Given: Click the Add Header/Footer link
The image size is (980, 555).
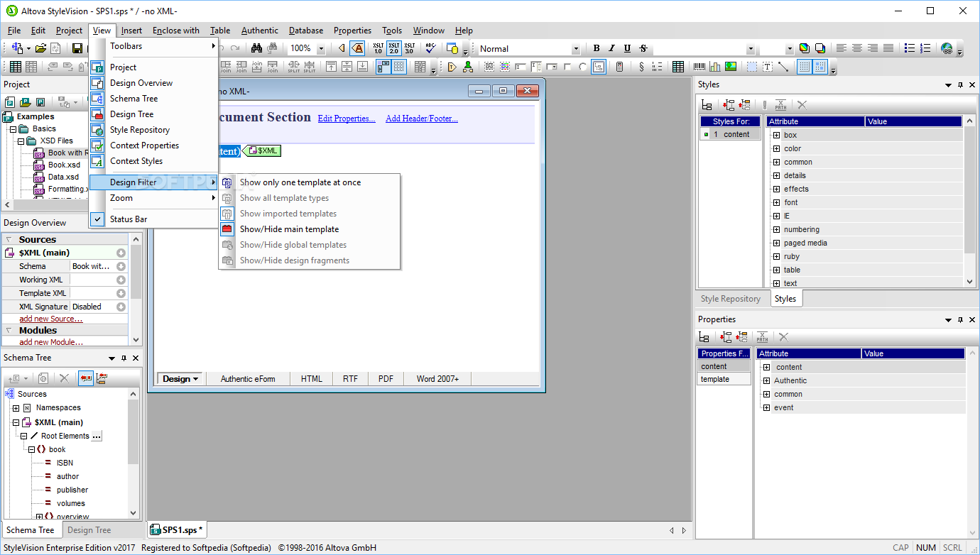Looking at the screenshot, I should coord(422,119).
